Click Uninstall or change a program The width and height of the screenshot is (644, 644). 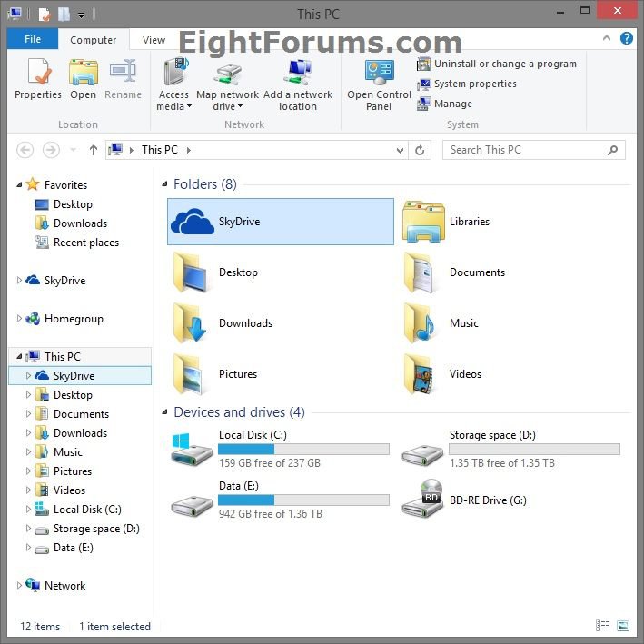coord(497,64)
